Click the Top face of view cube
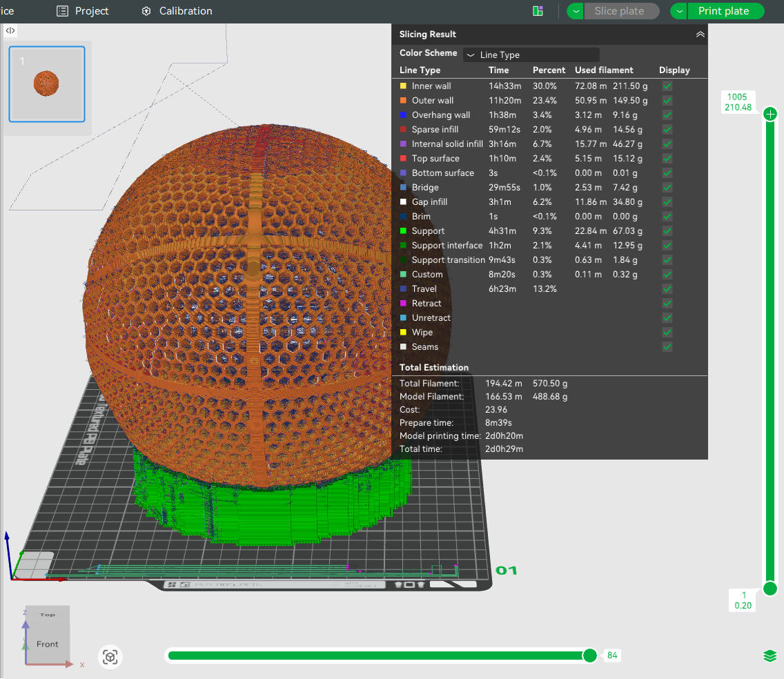This screenshot has width=784, height=679. click(x=48, y=614)
